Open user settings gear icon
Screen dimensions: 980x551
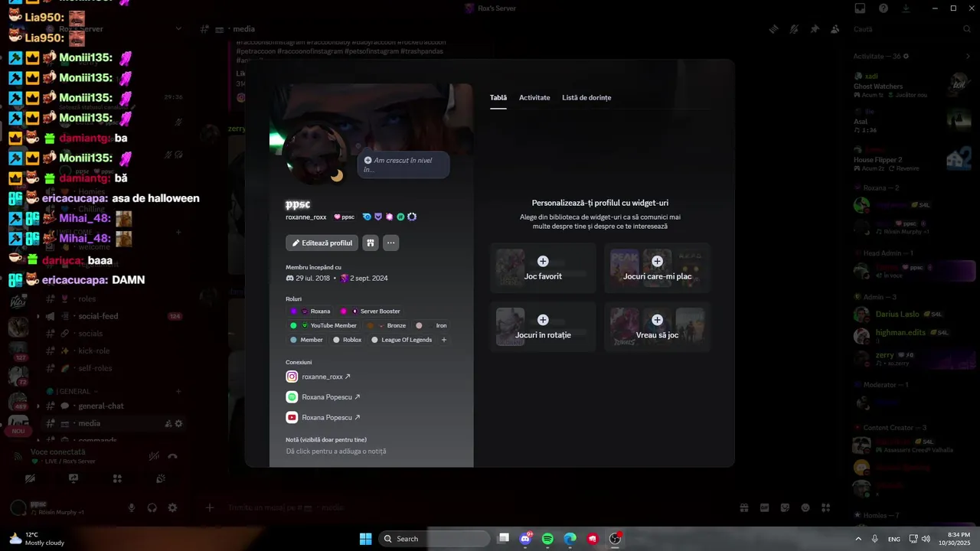172,507
